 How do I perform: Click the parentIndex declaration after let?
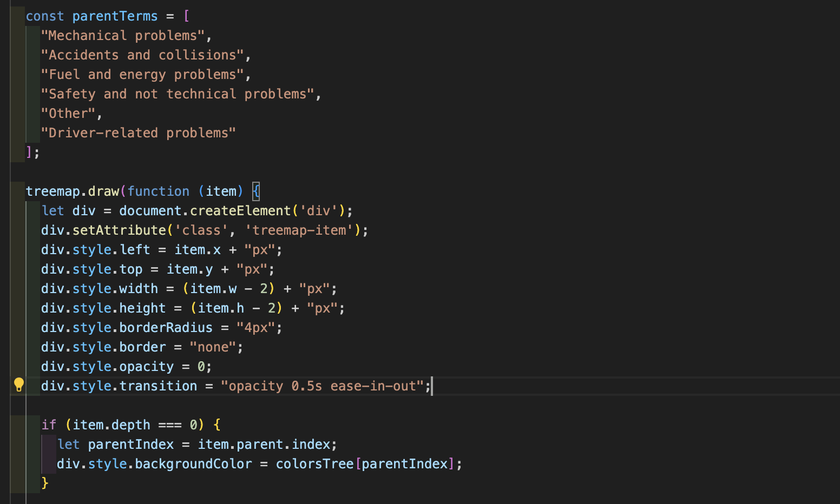point(130,445)
